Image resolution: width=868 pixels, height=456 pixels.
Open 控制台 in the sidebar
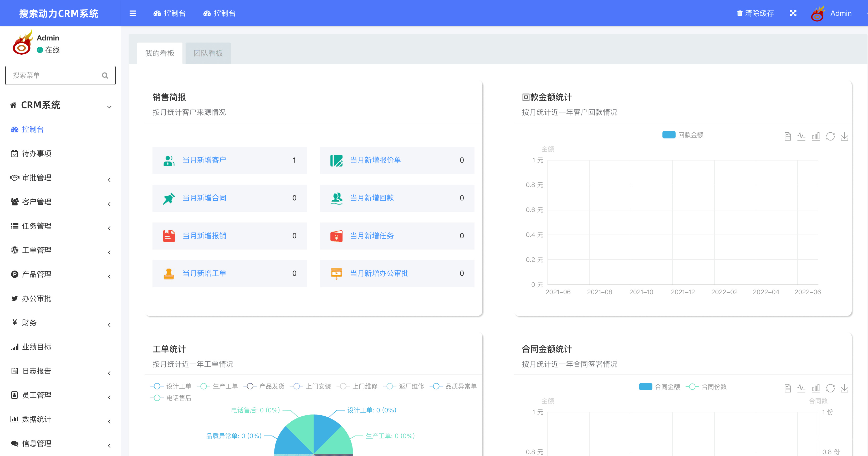(x=33, y=129)
